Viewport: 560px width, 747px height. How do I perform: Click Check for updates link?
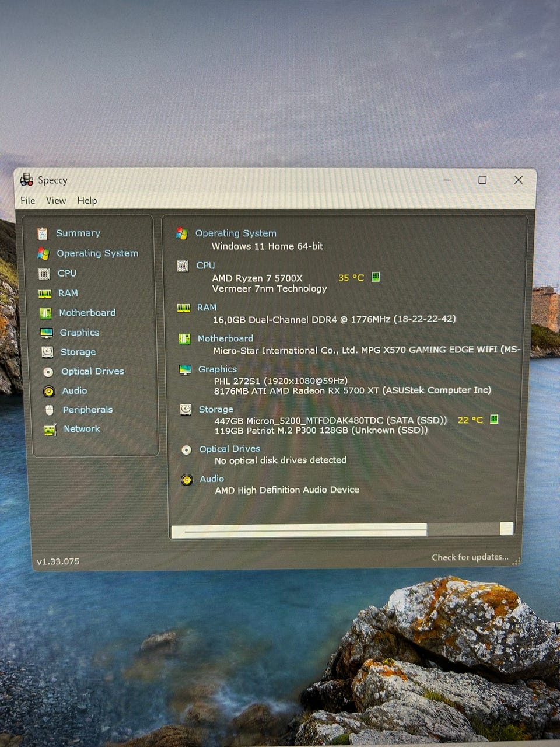click(470, 557)
